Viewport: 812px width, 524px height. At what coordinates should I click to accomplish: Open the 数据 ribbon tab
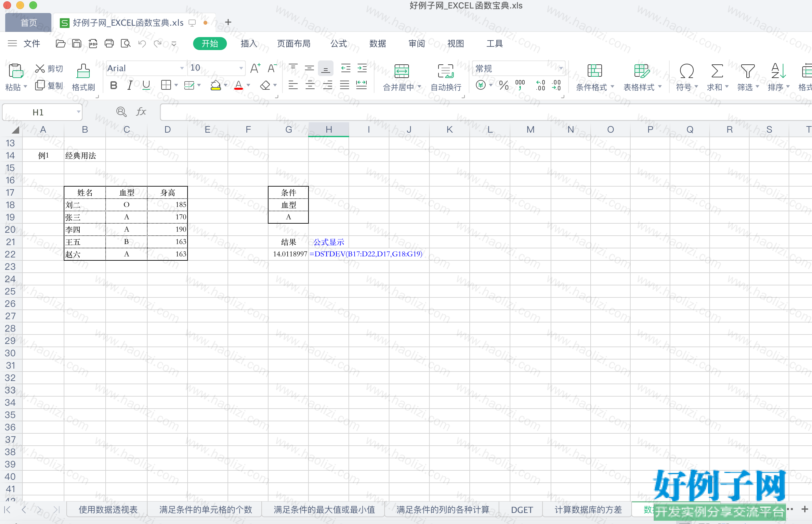[x=378, y=44]
